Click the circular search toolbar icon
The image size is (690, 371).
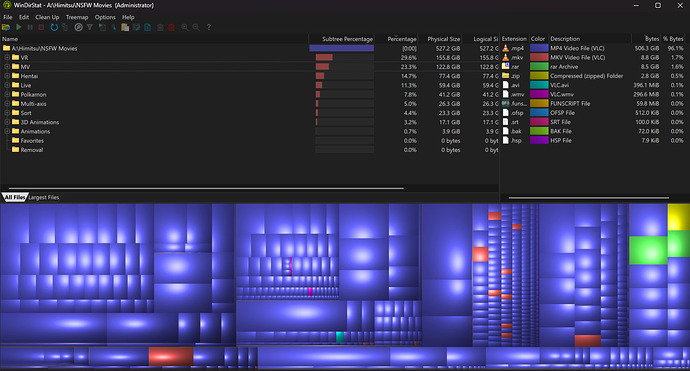pos(78,27)
